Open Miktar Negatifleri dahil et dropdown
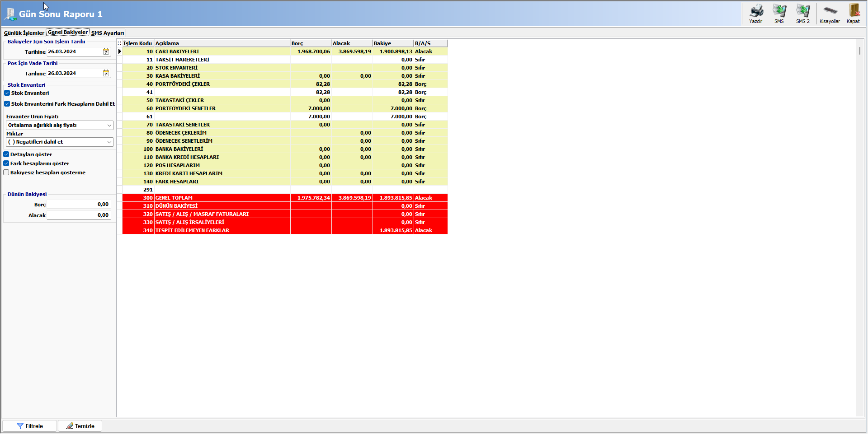Image resolution: width=868 pixels, height=434 pixels. pyautogui.click(x=59, y=142)
